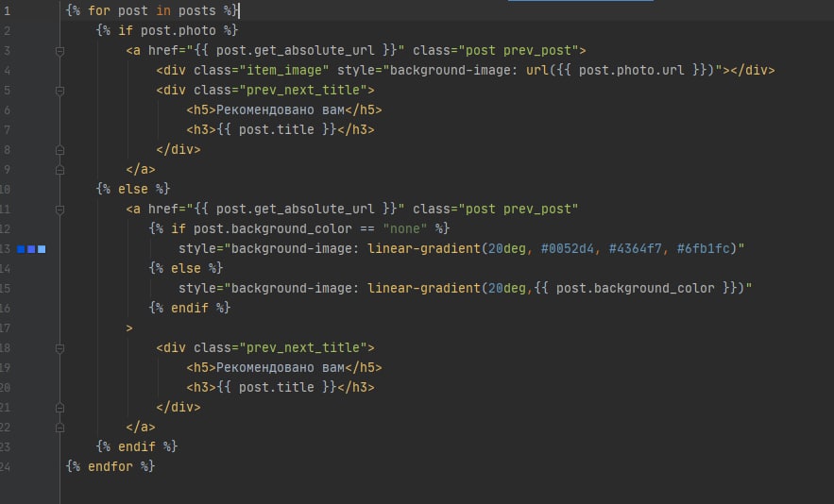The height and width of the screenshot is (504, 834).
Task: Click the "none" string on line 12
Action: coord(405,228)
